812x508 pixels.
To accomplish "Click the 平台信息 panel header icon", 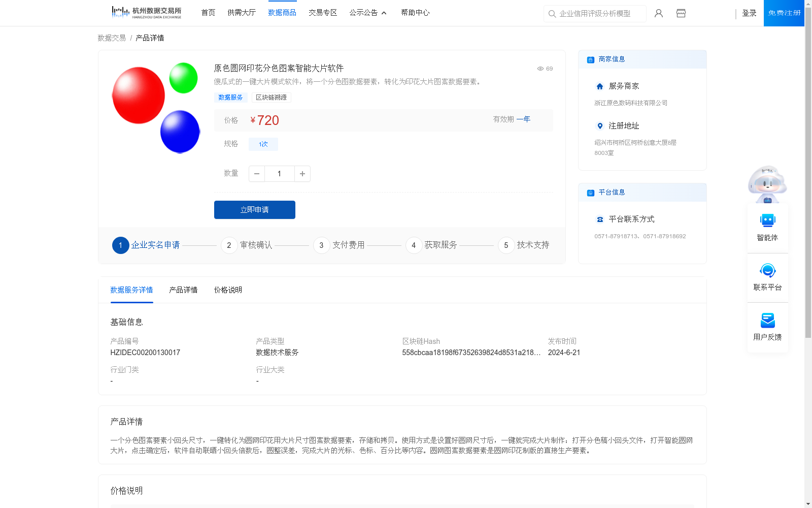I will pyautogui.click(x=591, y=193).
